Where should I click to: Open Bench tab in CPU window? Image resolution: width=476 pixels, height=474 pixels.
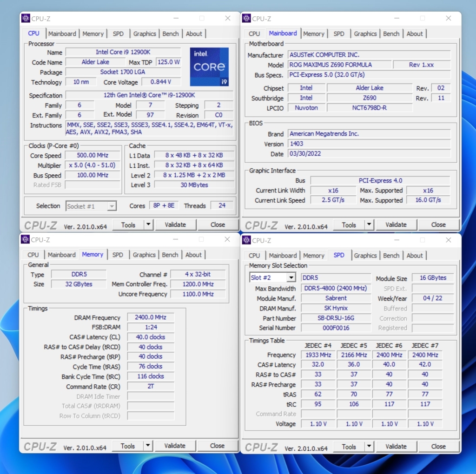tap(171, 33)
